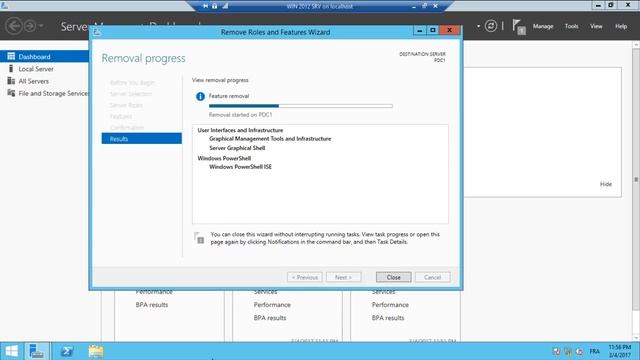Click Hide link in the dashboard welcome tile
Screen dimensions: 640x360
(x=606, y=184)
